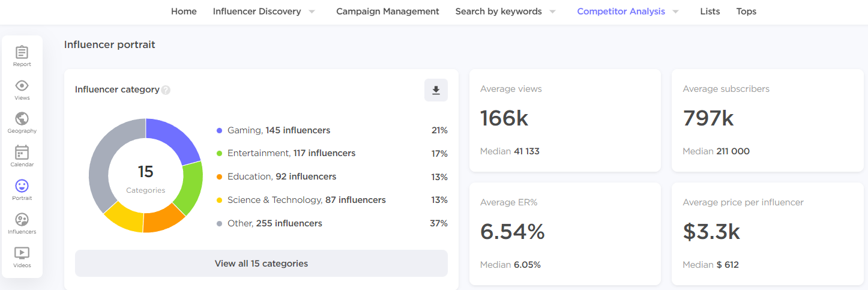This screenshot has width=868, height=290.
Task: Jump to Videos sidebar section
Action: tap(22, 257)
